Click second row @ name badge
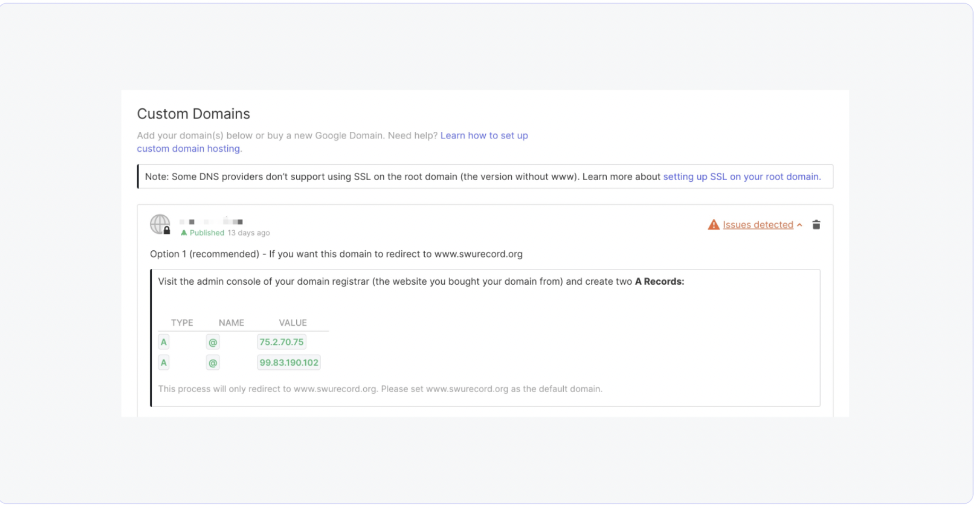Viewport: 980px width, 508px height. click(213, 363)
